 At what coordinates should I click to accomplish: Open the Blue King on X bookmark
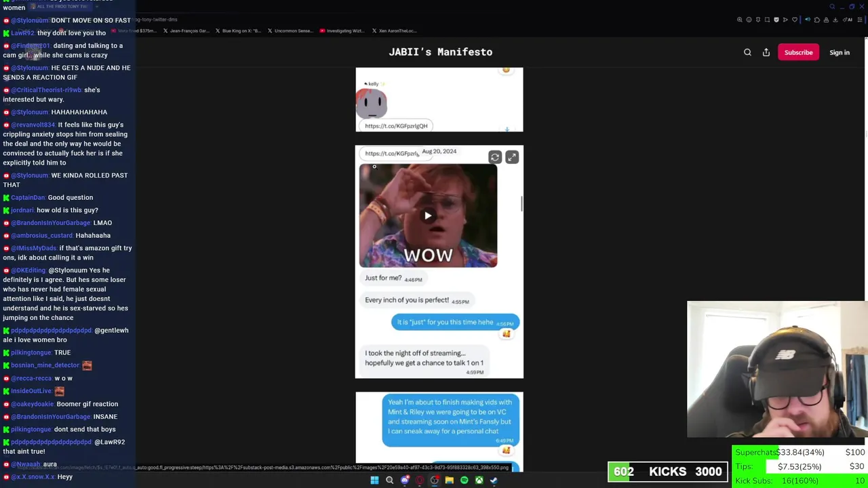coord(238,30)
